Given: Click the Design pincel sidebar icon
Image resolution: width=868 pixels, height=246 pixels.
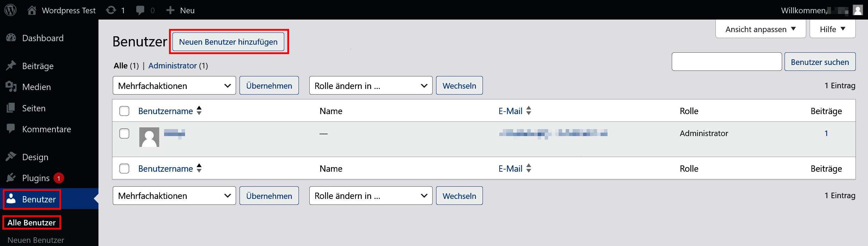Looking at the screenshot, I should pyautogui.click(x=11, y=157).
